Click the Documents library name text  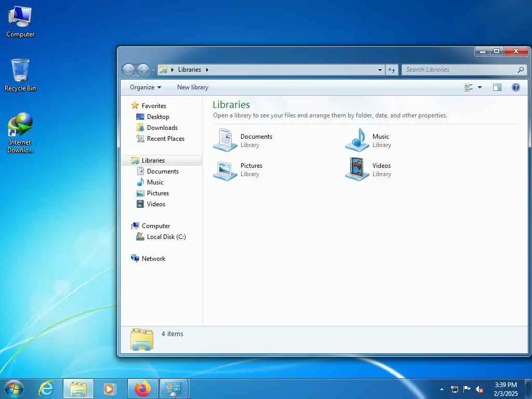point(256,137)
